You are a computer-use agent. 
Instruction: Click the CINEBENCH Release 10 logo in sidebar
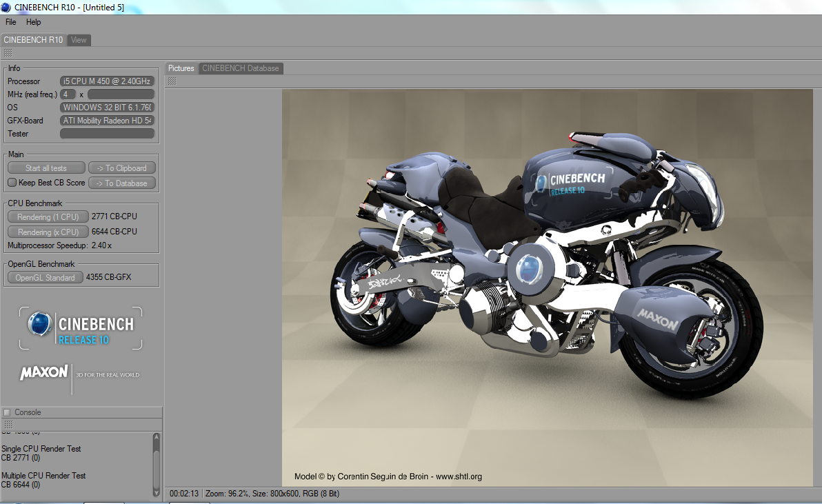click(x=81, y=328)
